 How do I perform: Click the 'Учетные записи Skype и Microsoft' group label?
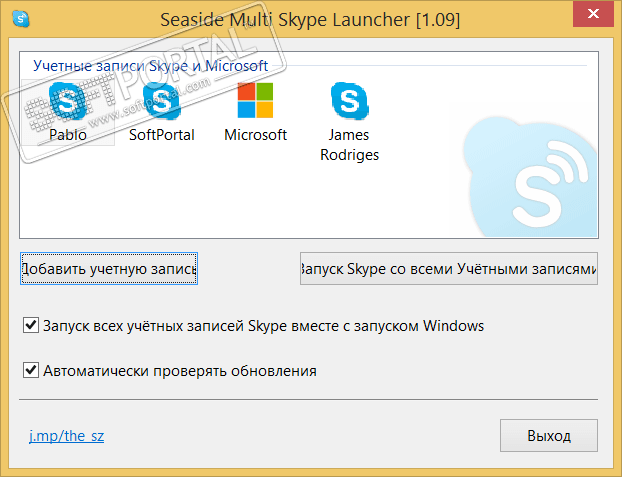pyautogui.click(x=150, y=65)
